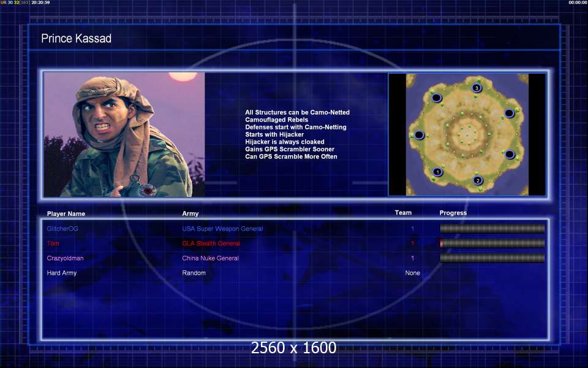This screenshot has width=588, height=368.
Task: Click start position 3 marker on minimap
Action: pos(477,88)
